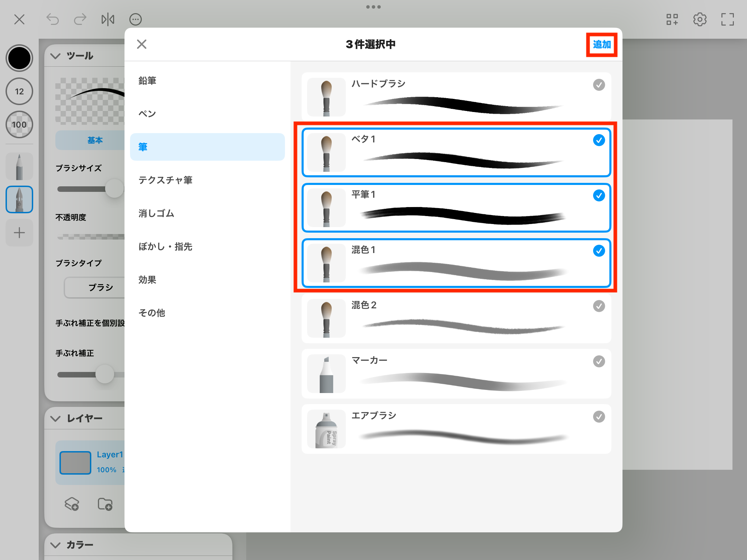Check the マーカー checkmark
This screenshot has height=560, width=747.
tap(599, 361)
